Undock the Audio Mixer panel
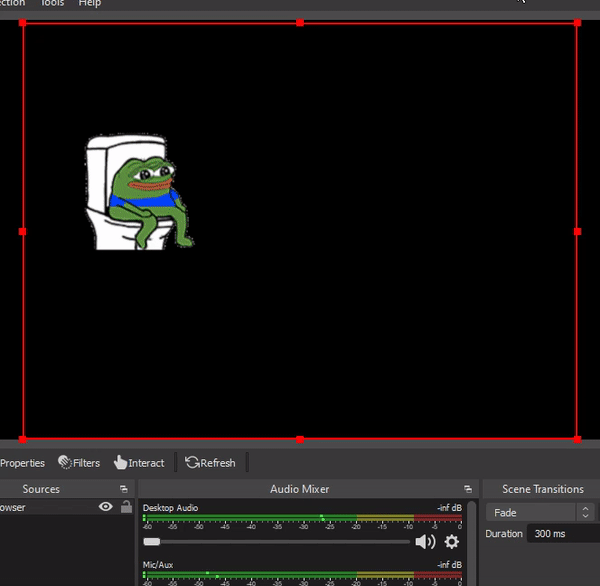Image resolution: width=600 pixels, height=586 pixels. (x=468, y=489)
